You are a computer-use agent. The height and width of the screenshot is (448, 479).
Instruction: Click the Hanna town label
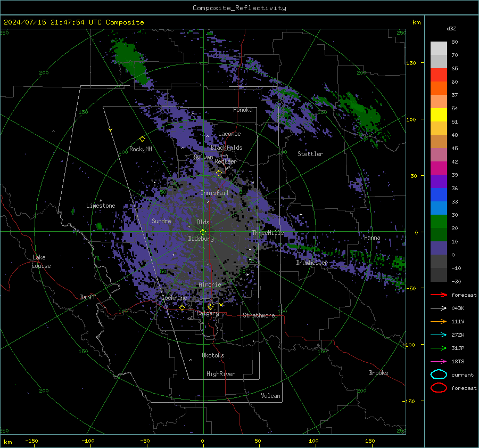point(372,238)
